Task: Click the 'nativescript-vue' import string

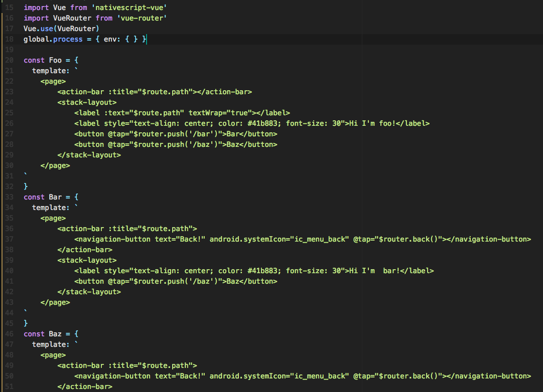Action: click(x=129, y=8)
